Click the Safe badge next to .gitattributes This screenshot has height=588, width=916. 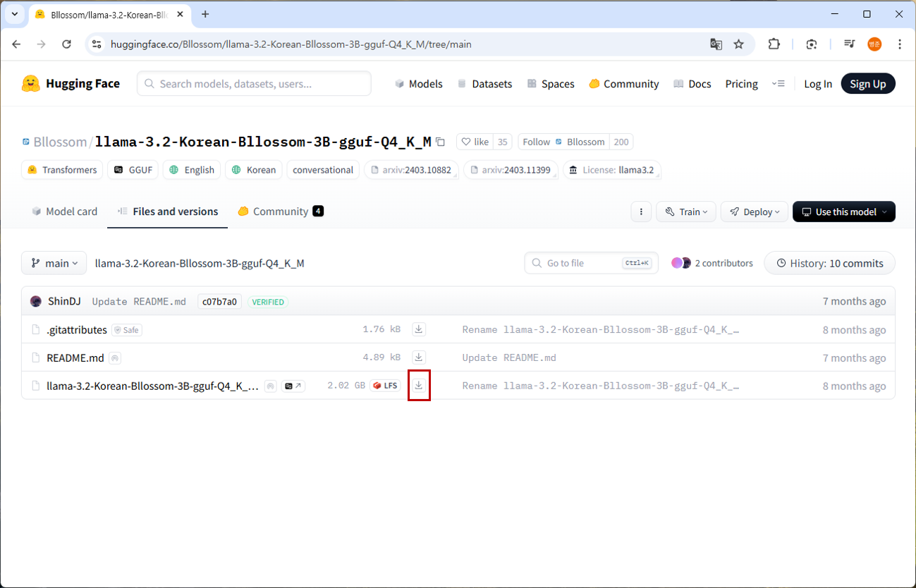point(127,330)
